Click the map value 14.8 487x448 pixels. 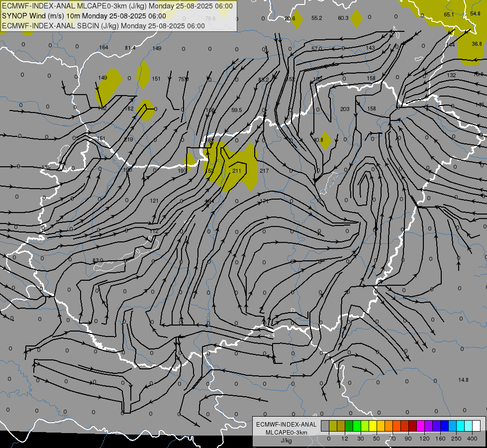(464, 380)
